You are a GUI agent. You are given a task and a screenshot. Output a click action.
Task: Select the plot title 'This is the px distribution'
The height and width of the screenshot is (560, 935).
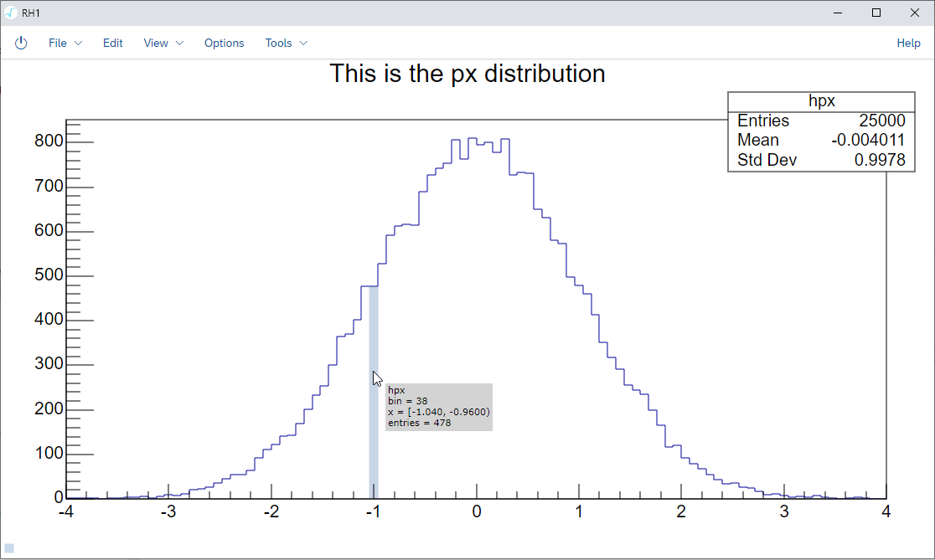coord(467,74)
